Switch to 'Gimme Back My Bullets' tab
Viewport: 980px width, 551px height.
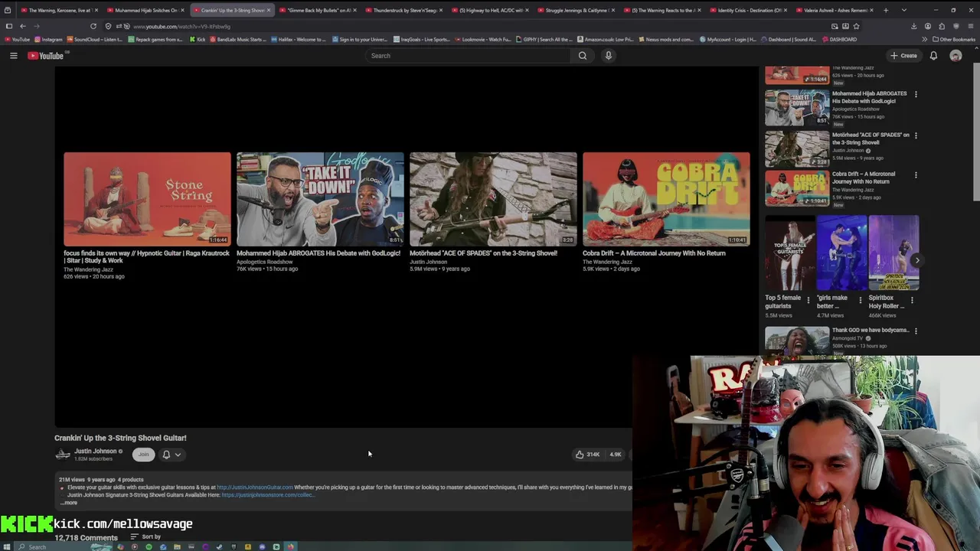tap(316, 10)
